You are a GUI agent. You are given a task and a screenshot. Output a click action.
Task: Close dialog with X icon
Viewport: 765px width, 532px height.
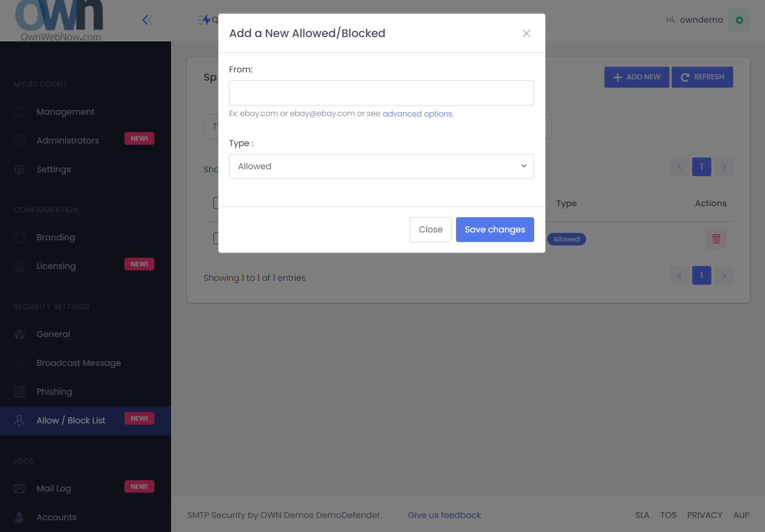point(526,34)
